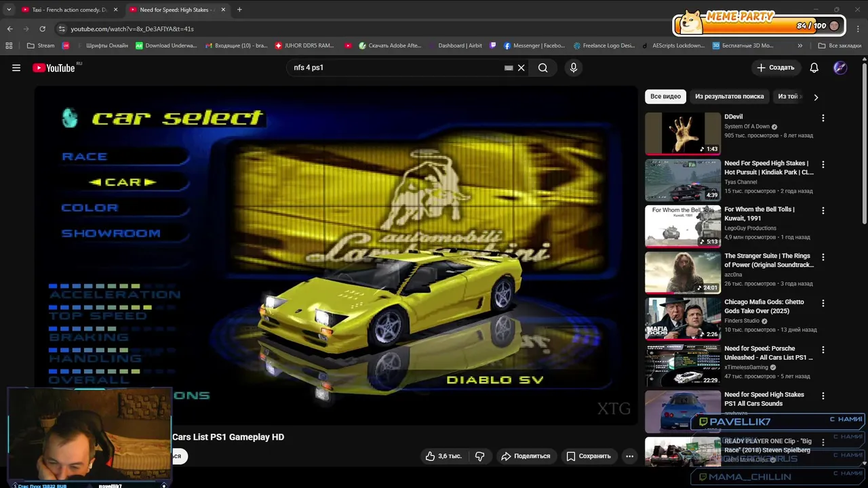Click the video player showing Diablo SV

[336, 255]
